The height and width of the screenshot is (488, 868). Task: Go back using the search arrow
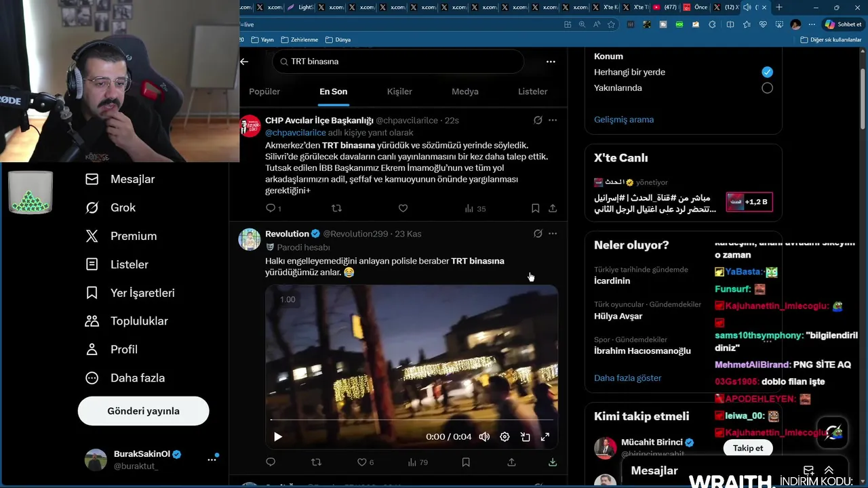[x=244, y=61]
